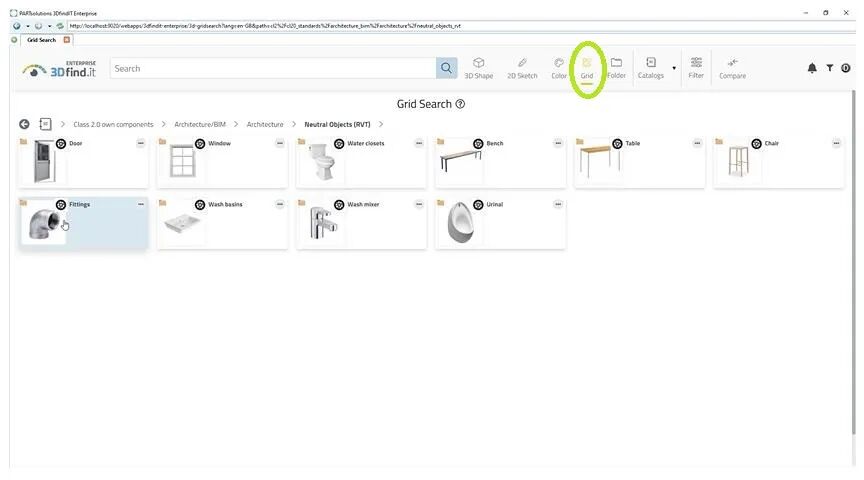The width and height of the screenshot is (864, 480).
Task: Click the round icon beside Chair label
Action: coord(757,144)
